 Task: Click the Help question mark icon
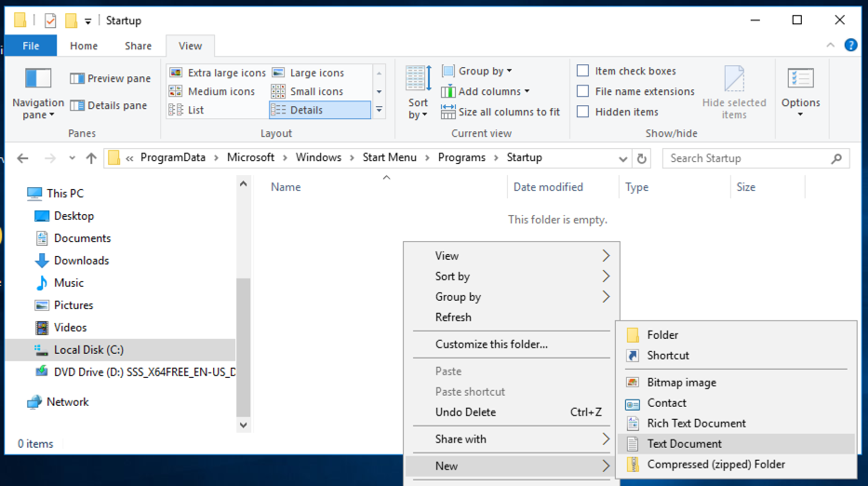[850, 46]
